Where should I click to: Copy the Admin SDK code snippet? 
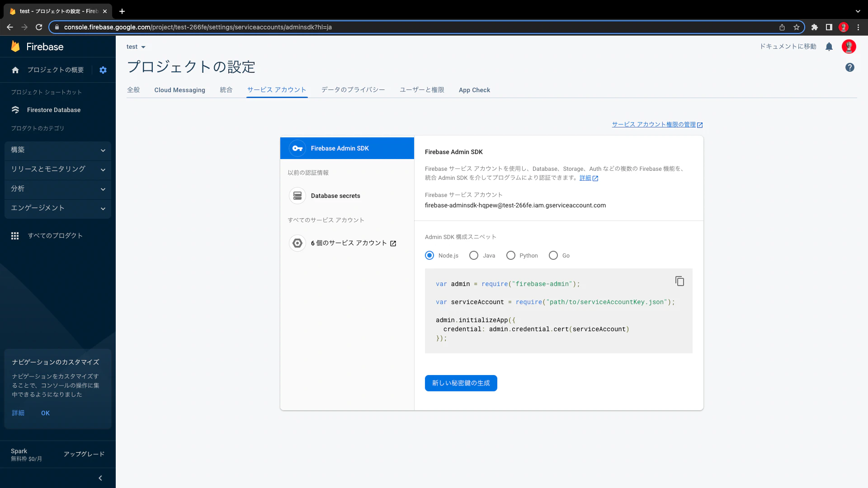[x=679, y=281]
